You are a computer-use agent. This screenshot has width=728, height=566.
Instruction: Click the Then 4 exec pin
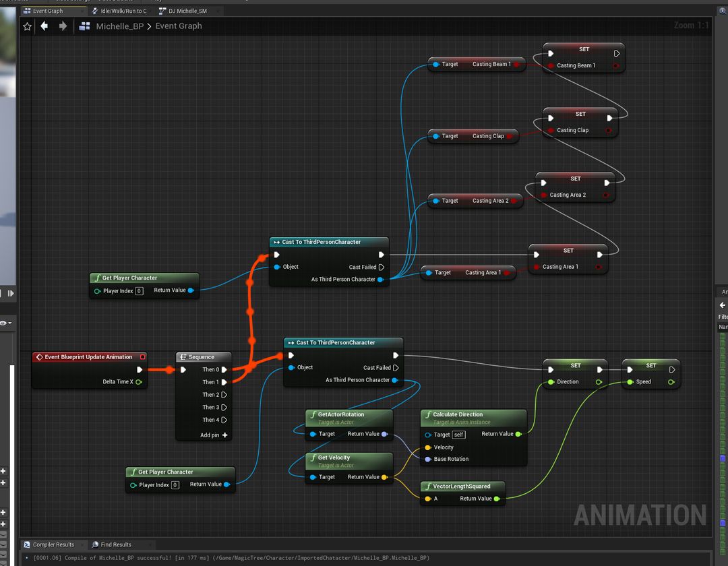[x=224, y=420]
